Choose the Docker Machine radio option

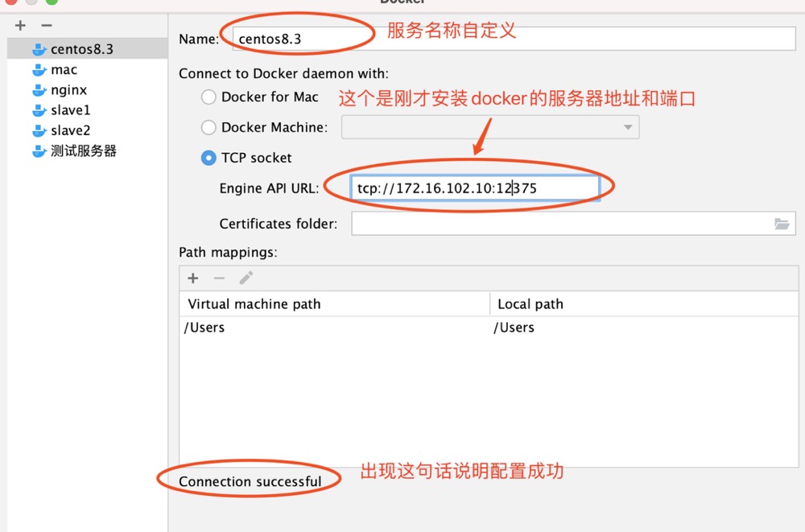(208, 127)
